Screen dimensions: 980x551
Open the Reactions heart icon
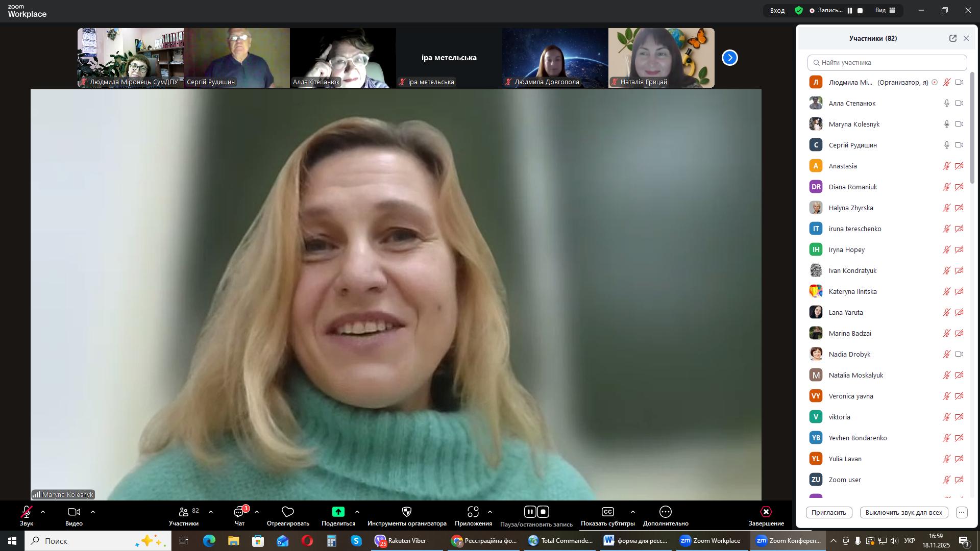288,512
